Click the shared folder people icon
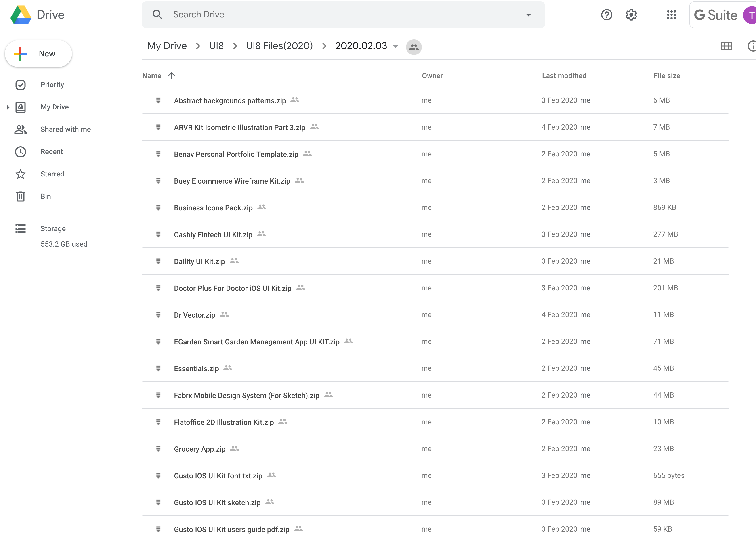 414,47
